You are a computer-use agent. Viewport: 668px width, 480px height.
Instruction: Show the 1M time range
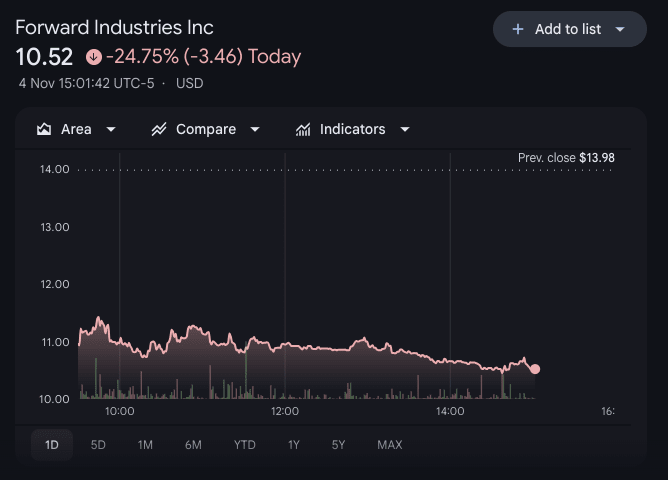tap(145, 445)
